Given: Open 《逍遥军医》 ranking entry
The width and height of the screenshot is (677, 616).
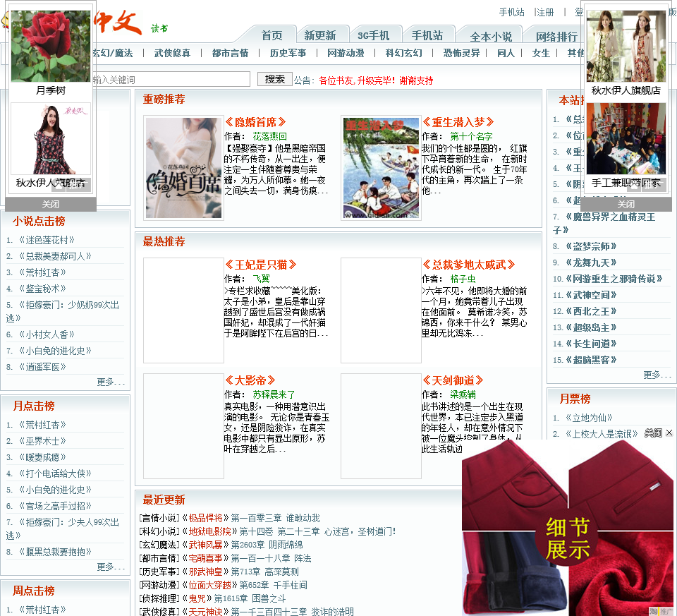Looking at the screenshot, I should tap(42, 367).
